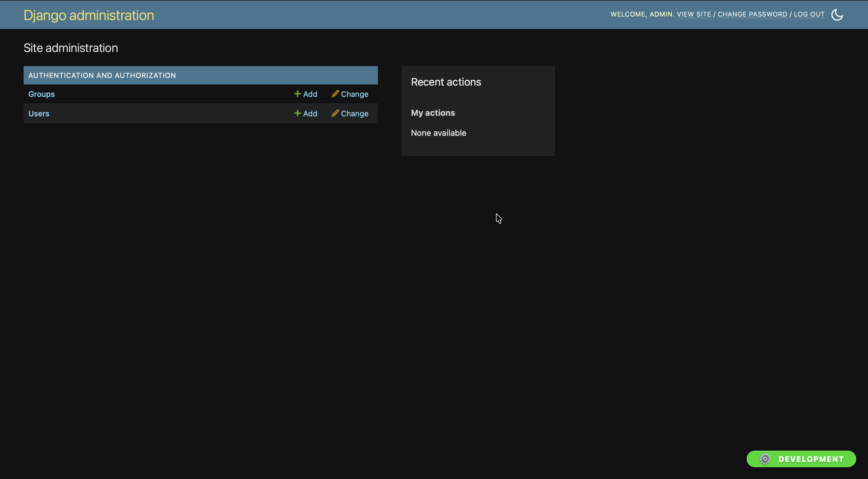Click the Recent actions heading

point(446,82)
